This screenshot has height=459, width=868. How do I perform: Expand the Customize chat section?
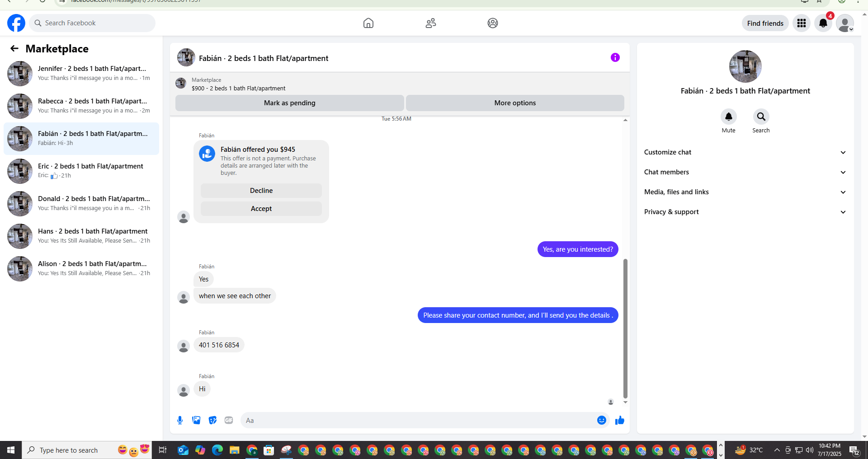click(x=745, y=152)
